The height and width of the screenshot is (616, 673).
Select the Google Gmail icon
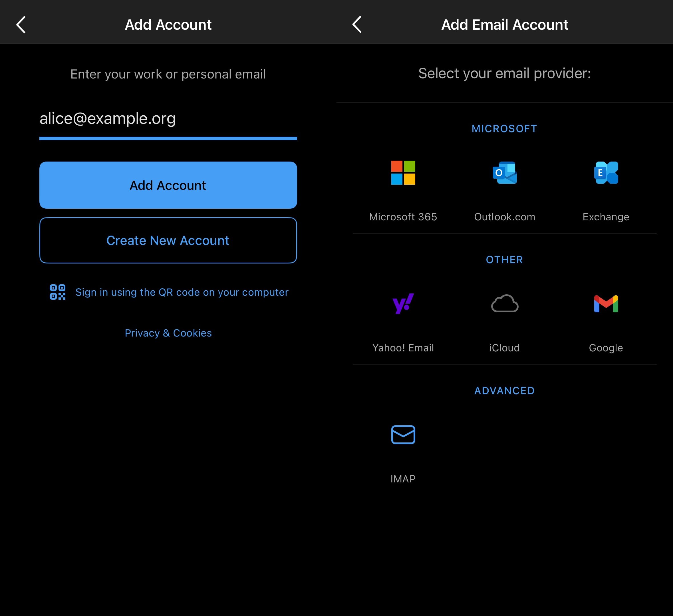(x=606, y=303)
